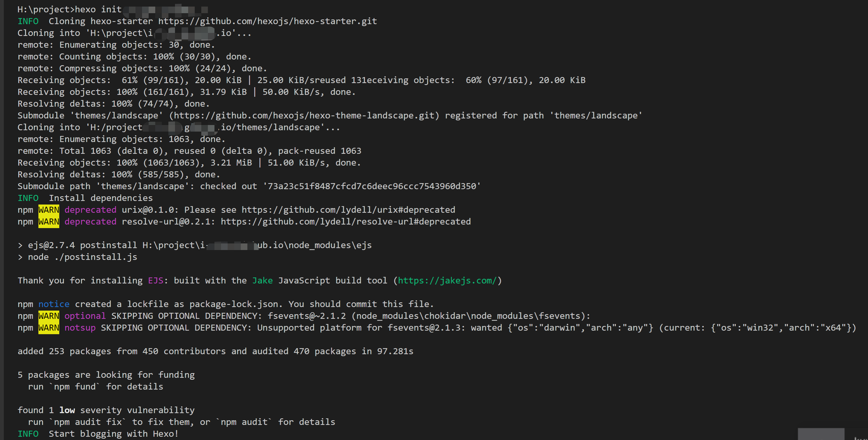Screen dimensions: 868x440
Task: Open the lydell/urix#deprecated link
Action: click(x=348, y=210)
